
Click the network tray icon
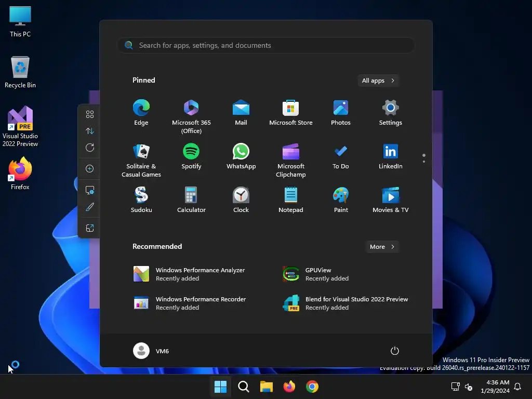pyautogui.click(x=455, y=387)
